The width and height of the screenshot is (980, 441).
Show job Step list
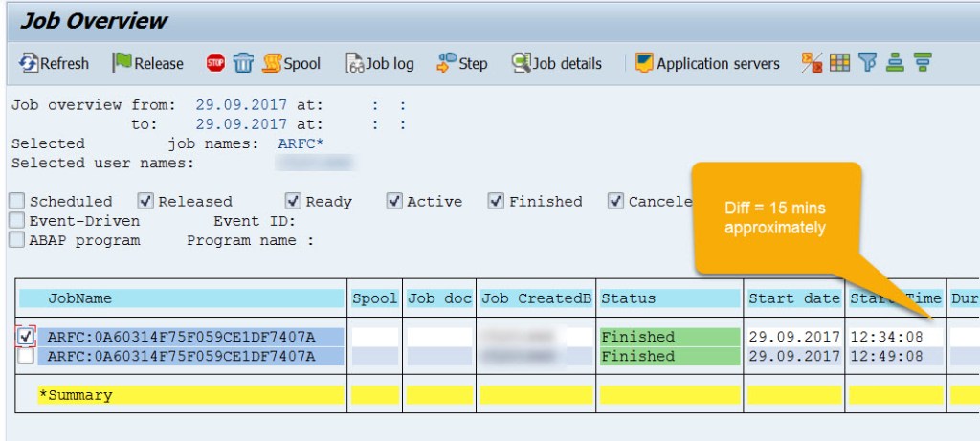462,63
